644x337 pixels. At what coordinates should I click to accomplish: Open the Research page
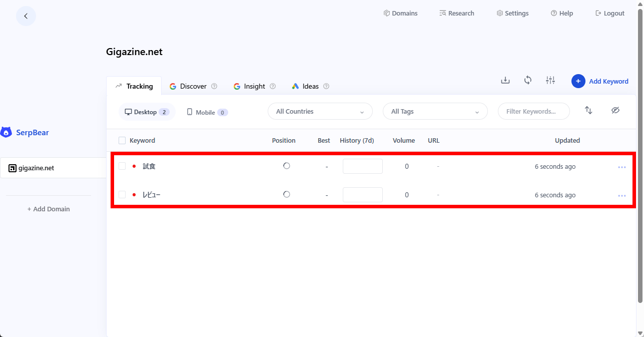456,14
